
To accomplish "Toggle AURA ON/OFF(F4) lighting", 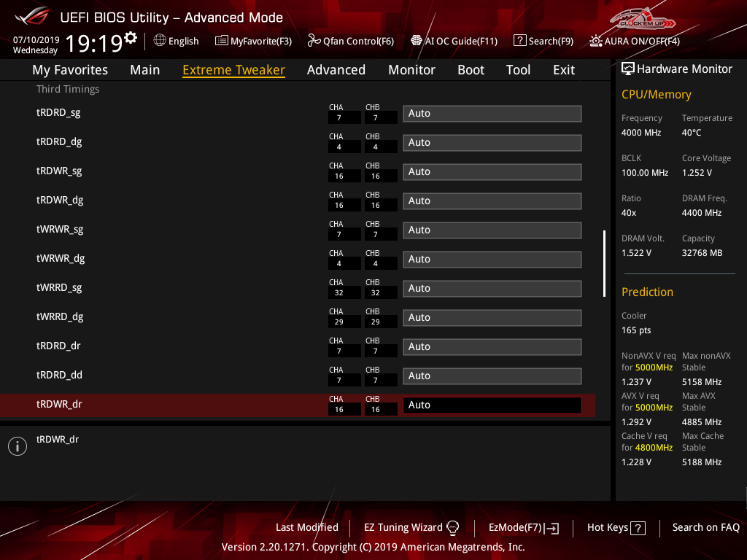I will 596,41.
